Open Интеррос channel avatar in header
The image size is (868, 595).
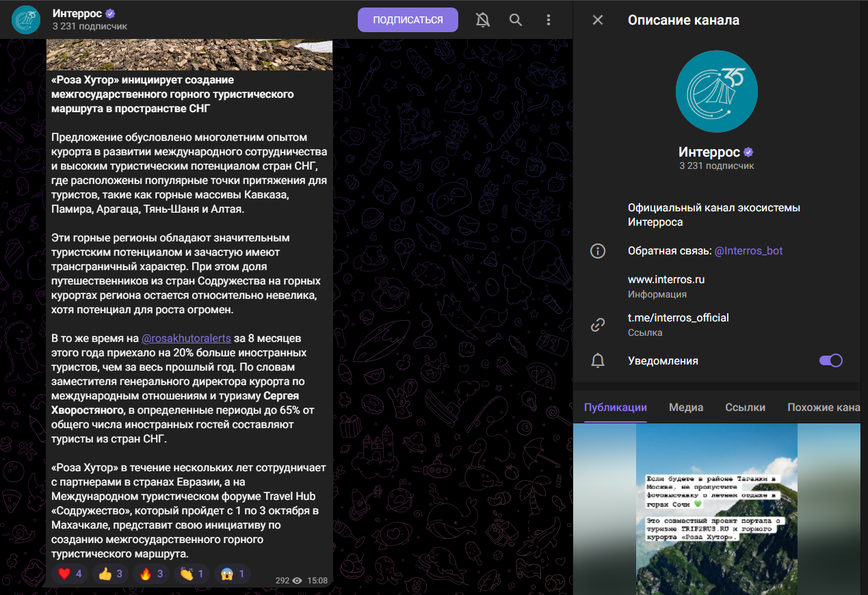(x=26, y=20)
